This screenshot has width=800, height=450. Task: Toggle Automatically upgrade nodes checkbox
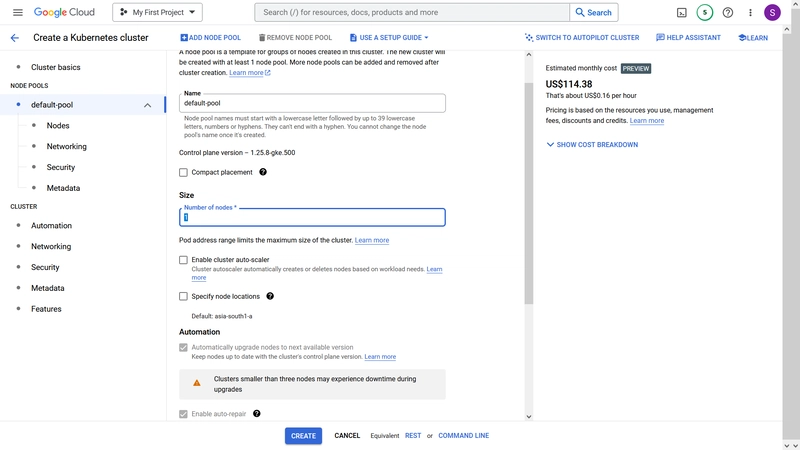(x=183, y=347)
